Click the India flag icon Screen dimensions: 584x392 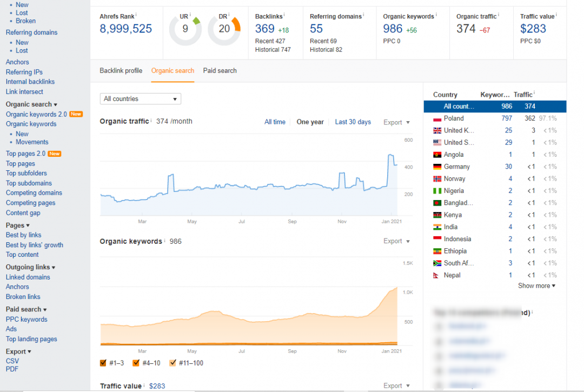(x=437, y=227)
